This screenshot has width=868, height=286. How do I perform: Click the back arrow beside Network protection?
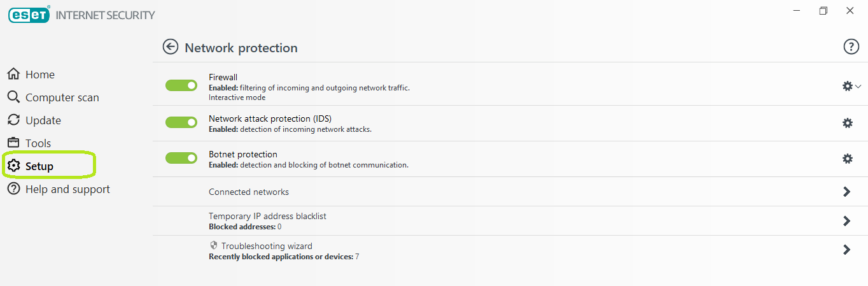(170, 46)
